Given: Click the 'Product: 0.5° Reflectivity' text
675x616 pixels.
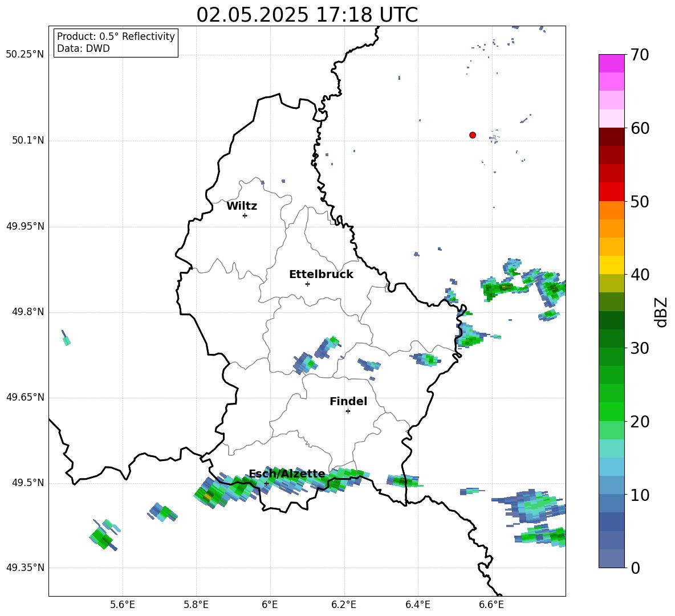Looking at the screenshot, I should pyautogui.click(x=116, y=36).
